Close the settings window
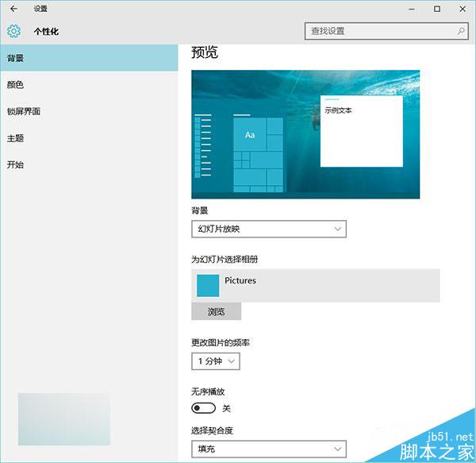Viewport: 476px width, 463px height. coord(462,9)
